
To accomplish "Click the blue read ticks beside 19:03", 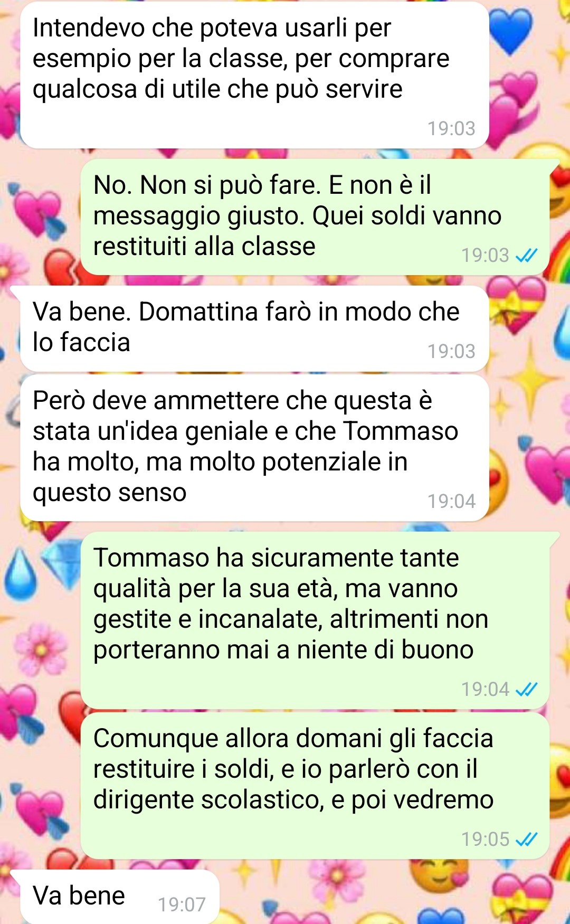I will click(x=526, y=256).
